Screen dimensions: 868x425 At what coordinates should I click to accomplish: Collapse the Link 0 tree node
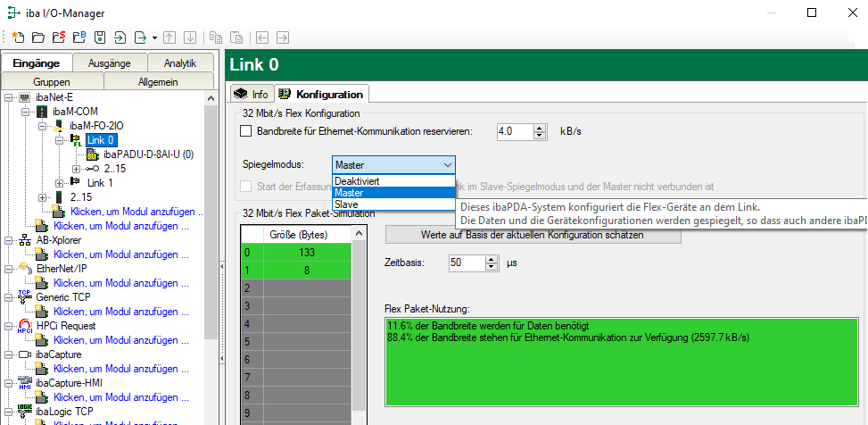(59, 141)
